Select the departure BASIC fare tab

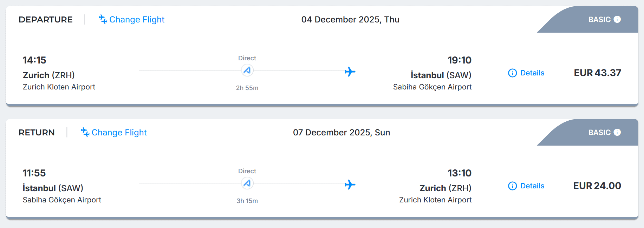pos(599,20)
